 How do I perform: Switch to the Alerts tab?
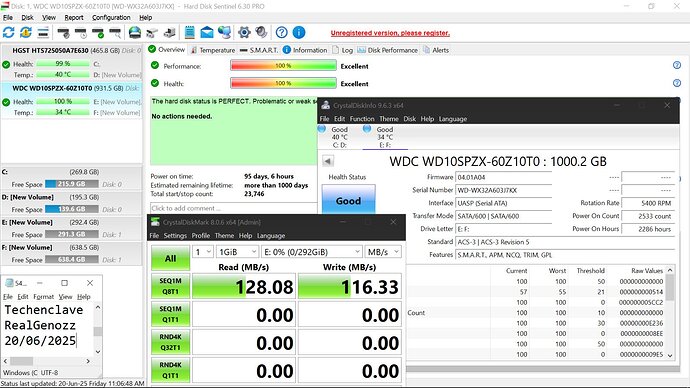click(436, 50)
